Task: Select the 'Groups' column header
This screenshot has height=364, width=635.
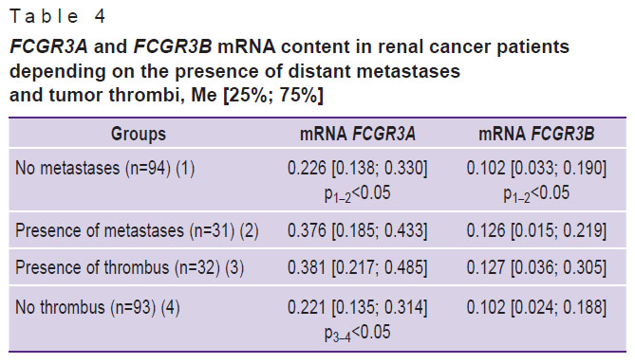Action: point(139,134)
